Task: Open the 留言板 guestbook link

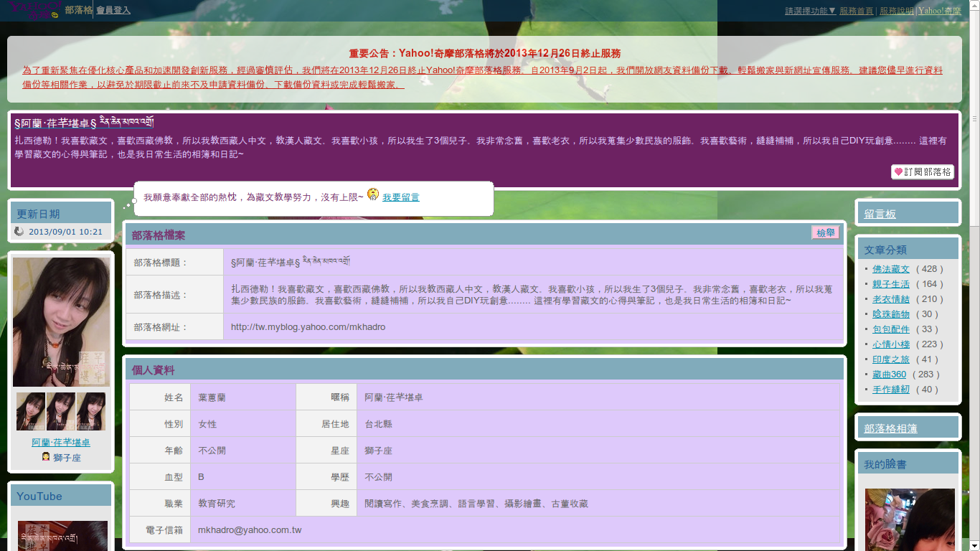Action: (x=880, y=214)
